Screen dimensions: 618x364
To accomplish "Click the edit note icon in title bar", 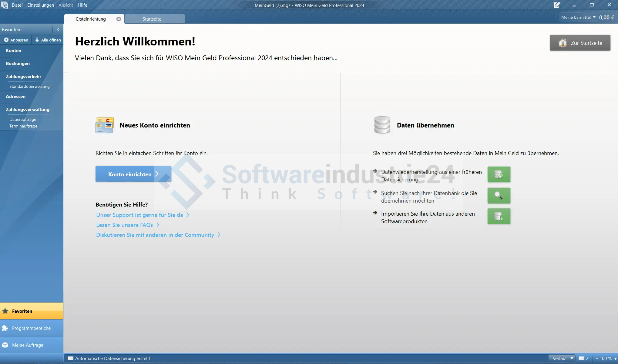I will (x=557, y=5).
